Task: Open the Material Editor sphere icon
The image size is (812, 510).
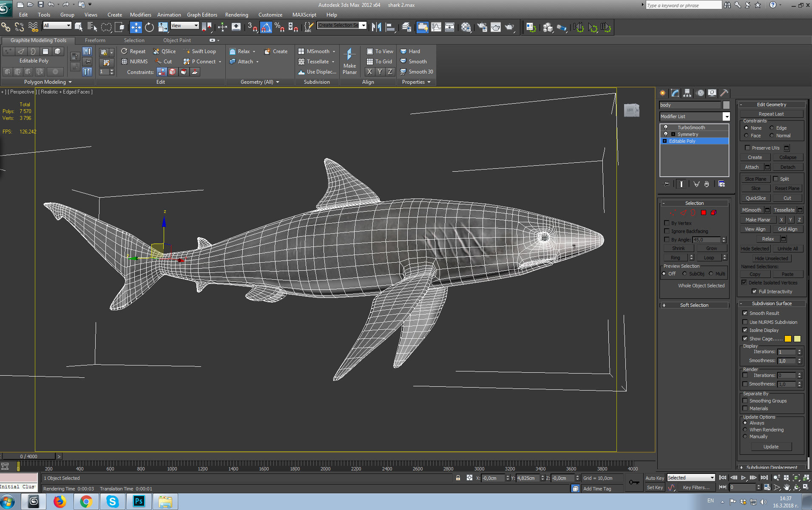Action: (466, 27)
